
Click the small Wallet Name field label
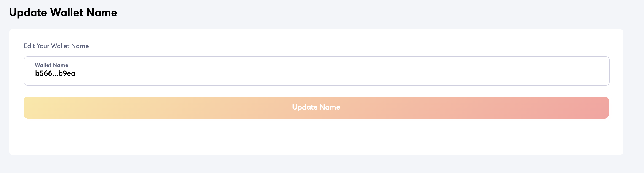pyautogui.click(x=51, y=65)
